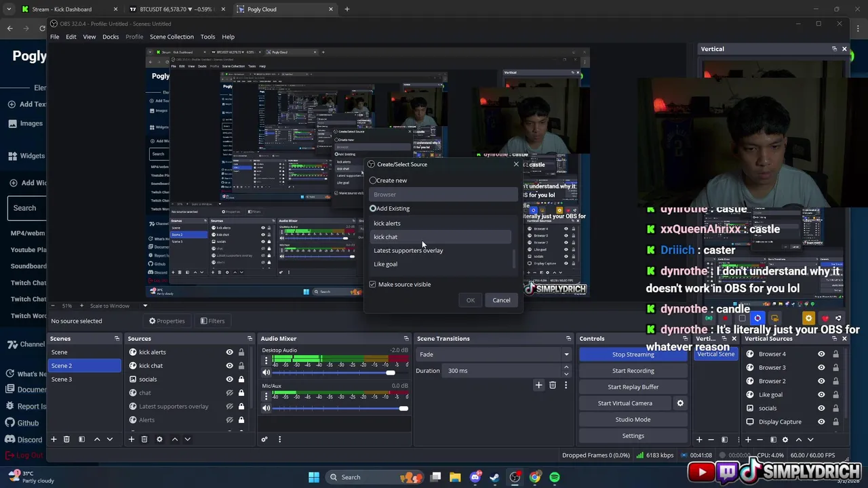Screen dimensions: 868x488
Task: Open Vertical Sources properties gear icon
Action: point(785,439)
